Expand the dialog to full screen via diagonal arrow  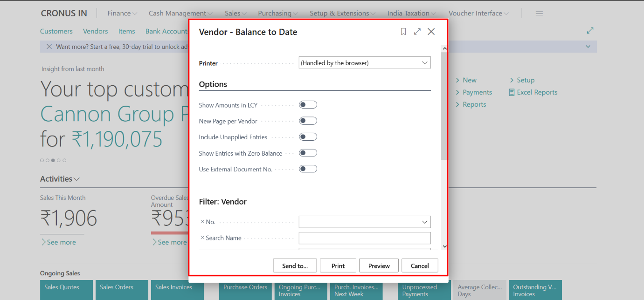pyautogui.click(x=417, y=31)
